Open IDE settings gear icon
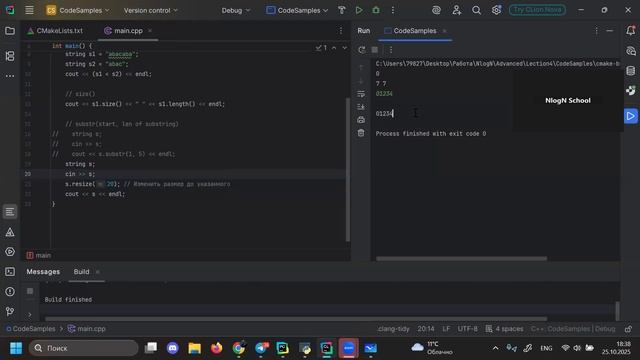This screenshot has height=360, width=640. coord(496,10)
